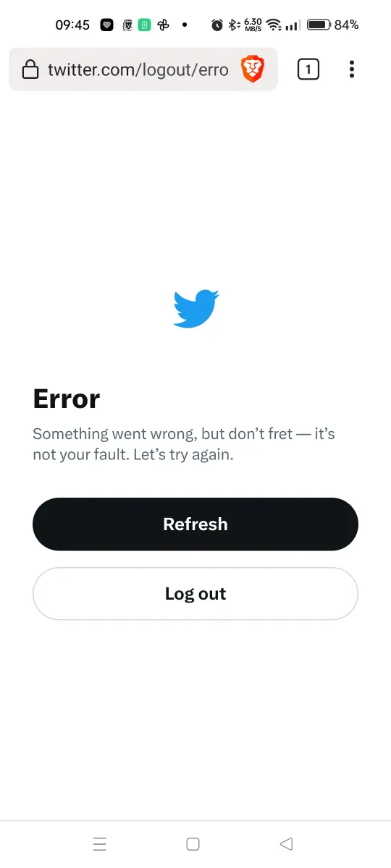Open the browser three-dot menu

point(352,69)
